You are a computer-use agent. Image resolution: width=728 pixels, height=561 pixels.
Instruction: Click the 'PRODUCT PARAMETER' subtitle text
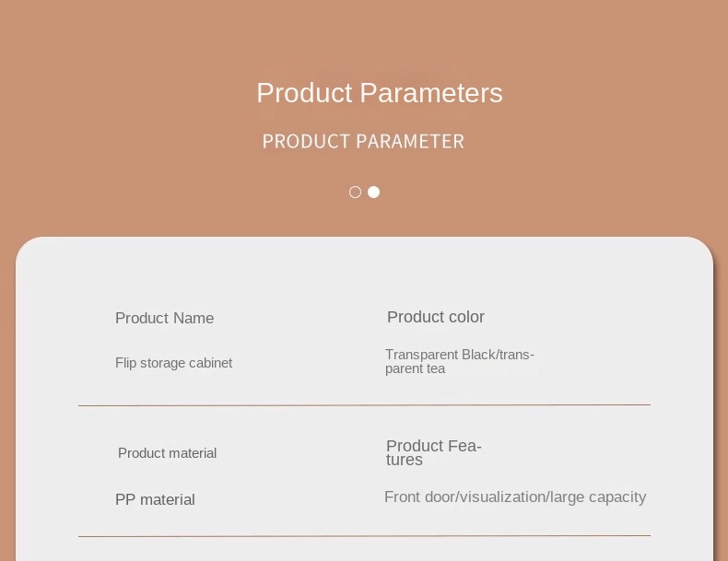tap(363, 142)
